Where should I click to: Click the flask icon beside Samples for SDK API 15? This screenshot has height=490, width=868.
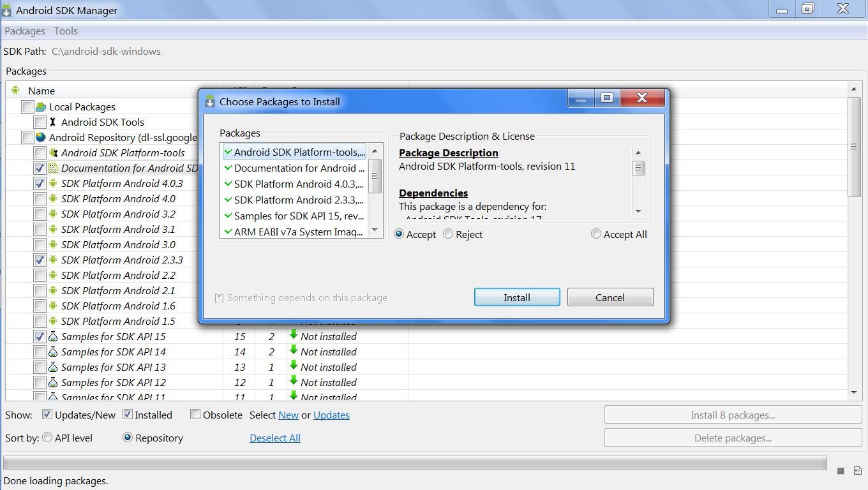click(53, 336)
